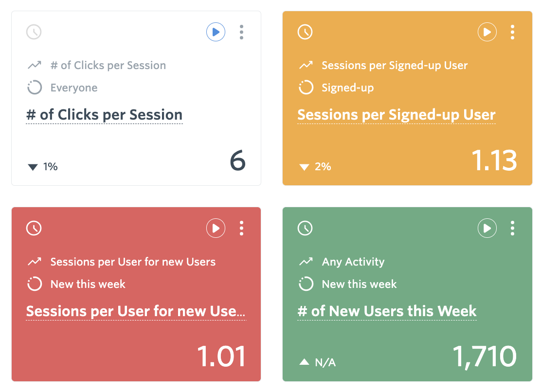Click clock icon on Clicks per Session card
Viewport: 541px width, 392px height.
coord(34,33)
